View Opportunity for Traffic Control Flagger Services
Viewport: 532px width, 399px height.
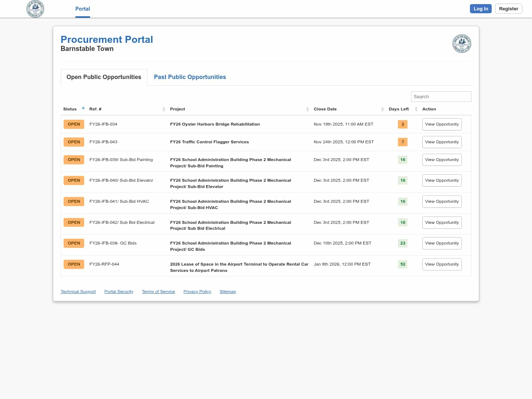coord(442,142)
